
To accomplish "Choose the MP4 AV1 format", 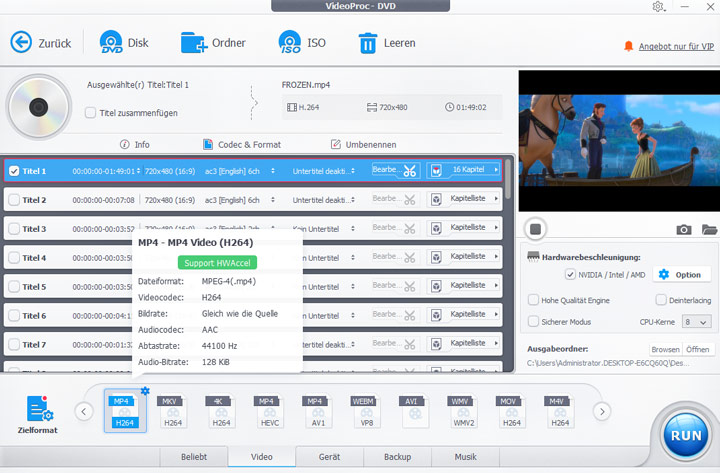I will tap(317, 411).
